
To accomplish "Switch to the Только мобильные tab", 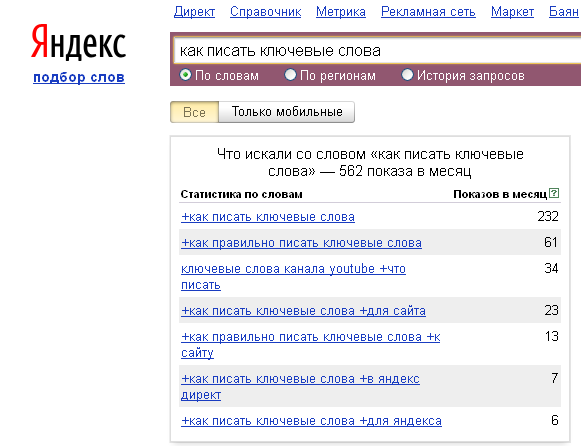I will [x=287, y=112].
